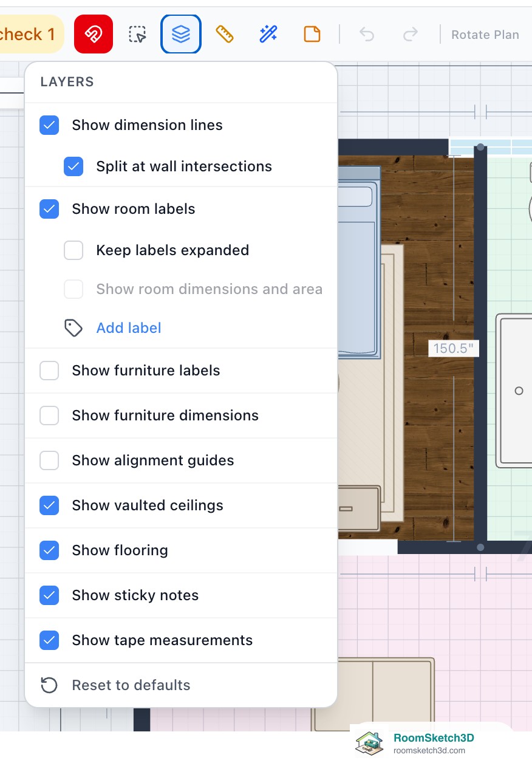Click the top wall corner handle dot

(480, 147)
